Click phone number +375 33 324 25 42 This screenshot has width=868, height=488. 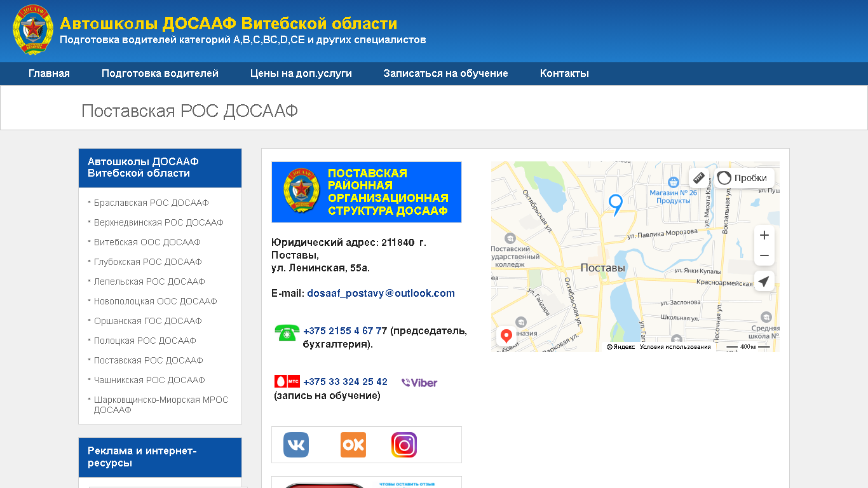click(x=345, y=382)
